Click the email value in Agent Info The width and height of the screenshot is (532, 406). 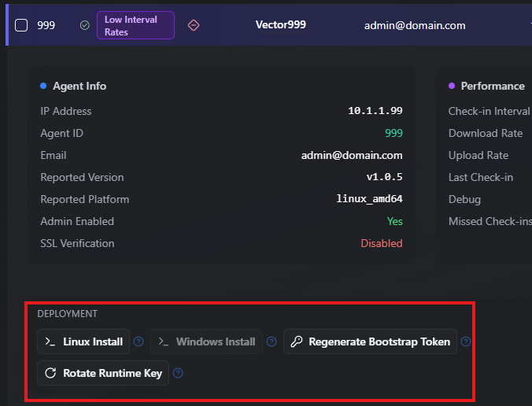[x=352, y=155]
